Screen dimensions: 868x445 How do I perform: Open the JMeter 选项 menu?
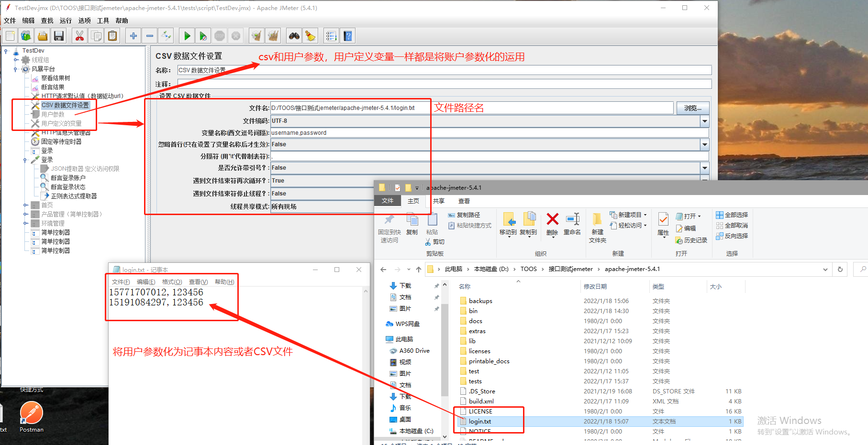point(84,21)
